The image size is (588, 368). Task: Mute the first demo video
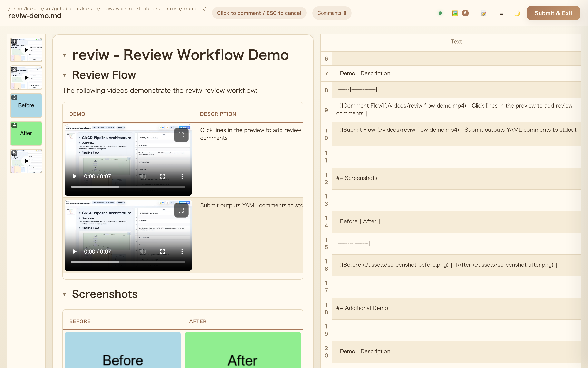pyautogui.click(x=143, y=176)
